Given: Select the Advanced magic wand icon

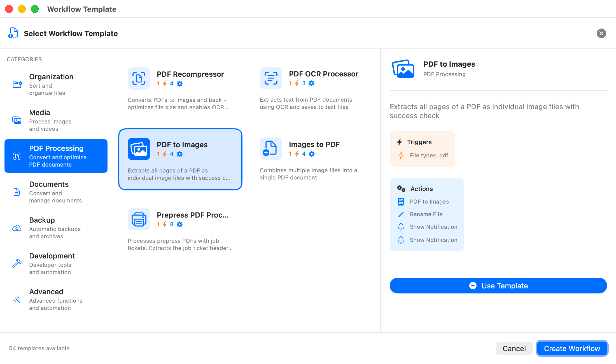Looking at the screenshot, I should coord(17,299).
